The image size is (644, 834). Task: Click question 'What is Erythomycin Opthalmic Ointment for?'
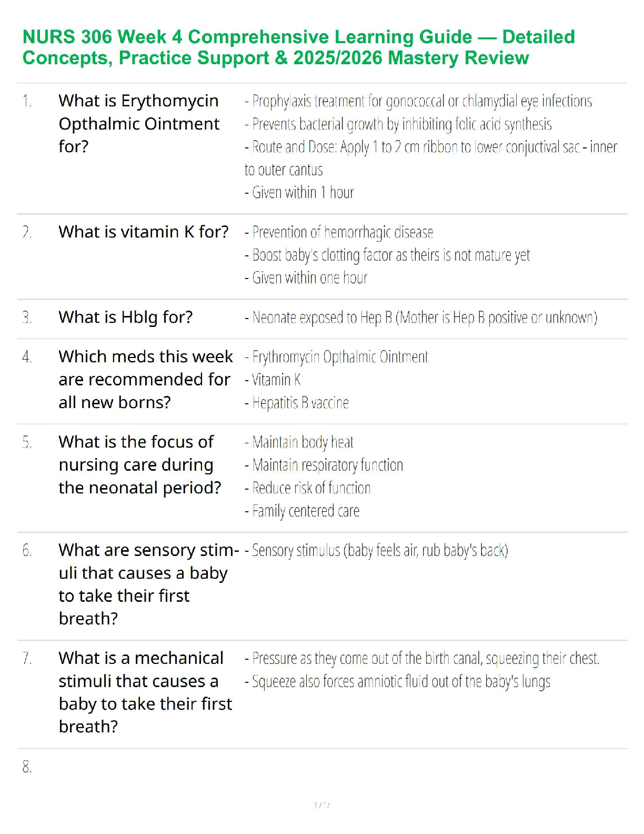139,123
